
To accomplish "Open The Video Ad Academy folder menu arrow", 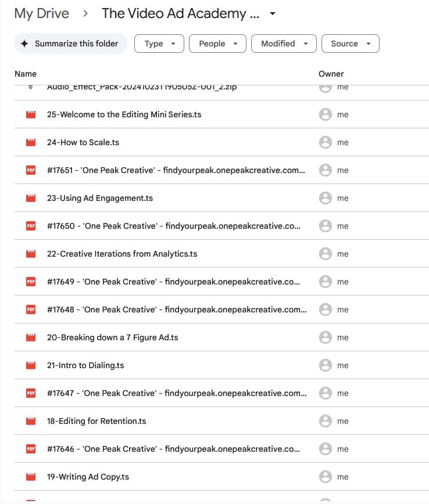I will pyautogui.click(x=273, y=13).
